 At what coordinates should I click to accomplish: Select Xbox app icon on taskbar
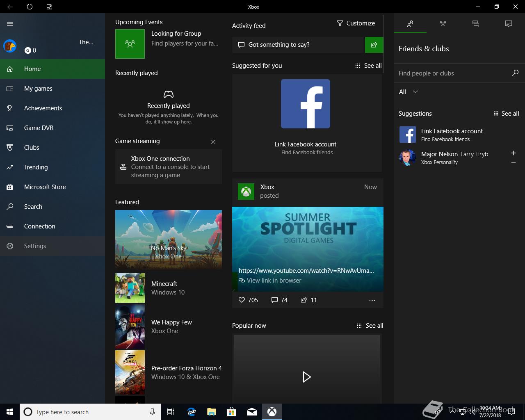click(272, 412)
